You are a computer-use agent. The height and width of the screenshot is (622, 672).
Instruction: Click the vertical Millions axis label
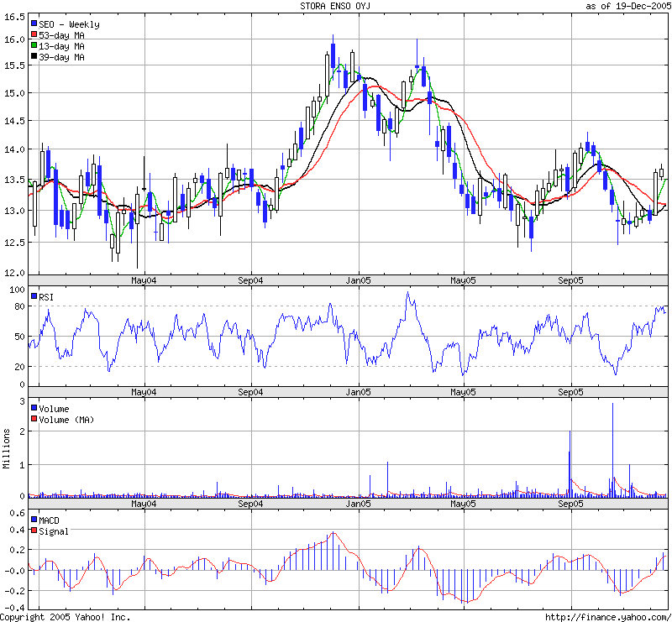click(x=6, y=447)
